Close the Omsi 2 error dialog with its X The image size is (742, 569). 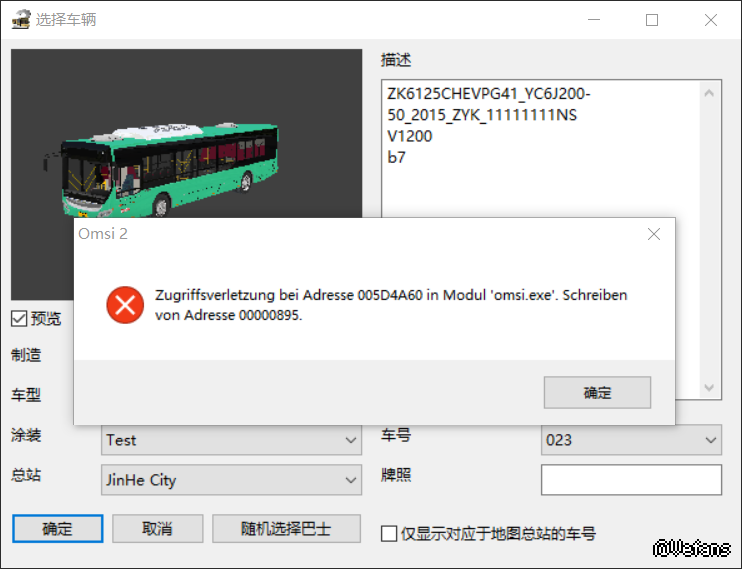click(x=654, y=234)
